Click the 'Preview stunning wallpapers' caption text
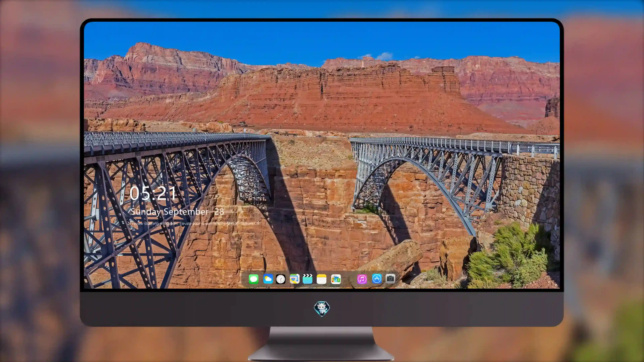 (x=195, y=223)
